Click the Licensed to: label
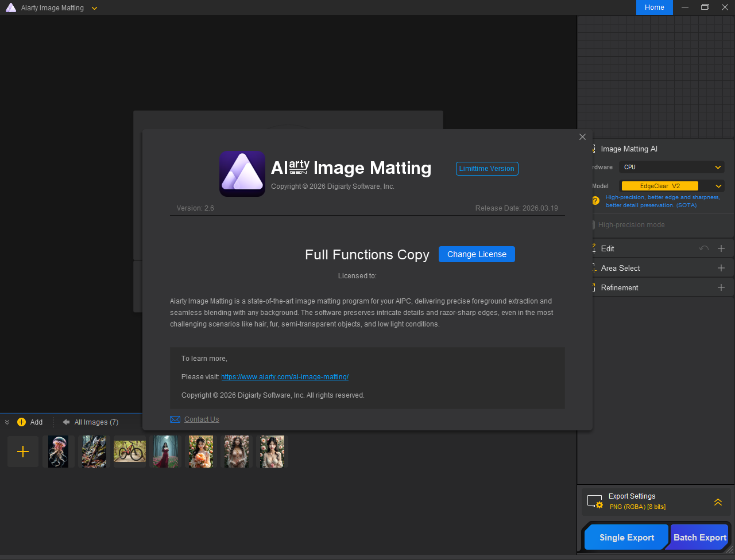The image size is (735, 560). (357, 276)
